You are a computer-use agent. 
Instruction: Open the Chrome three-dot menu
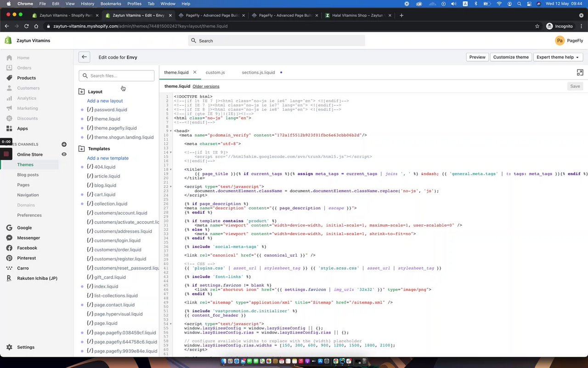click(581, 26)
